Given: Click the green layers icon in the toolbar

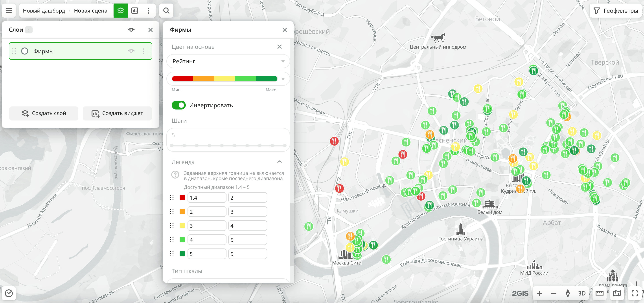Looking at the screenshot, I should [120, 11].
